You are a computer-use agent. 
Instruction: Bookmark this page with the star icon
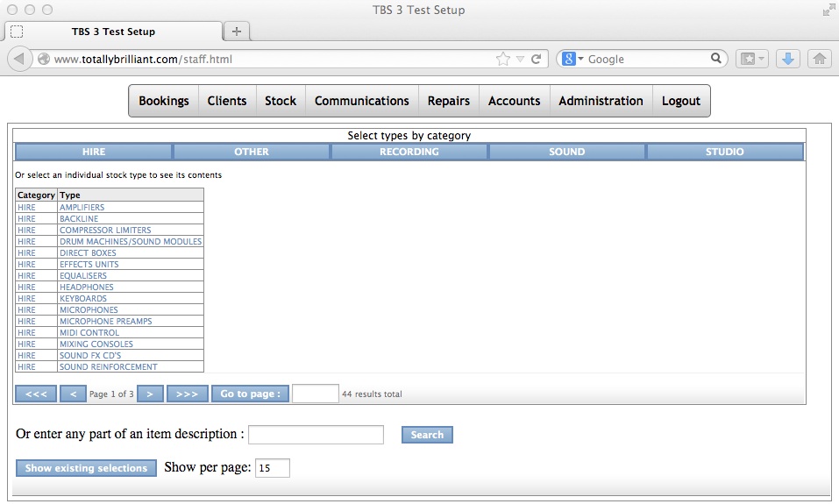pyautogui.click(x=503, y=59)
